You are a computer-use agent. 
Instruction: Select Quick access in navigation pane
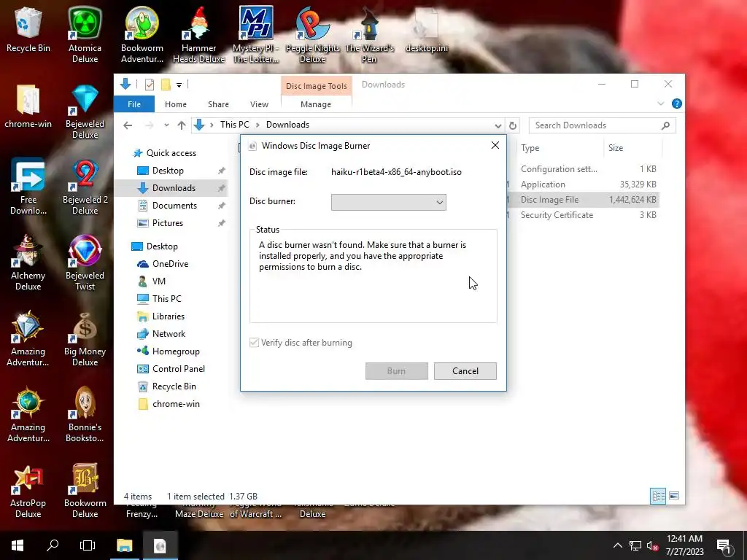point(171,153)
